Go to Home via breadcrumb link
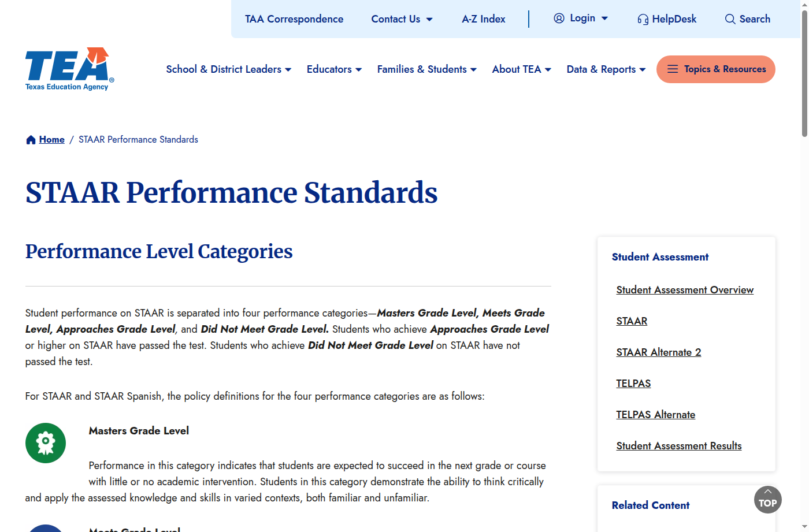Image resolution: width=809 pixels, height=532 pixels. pos(52,140)
